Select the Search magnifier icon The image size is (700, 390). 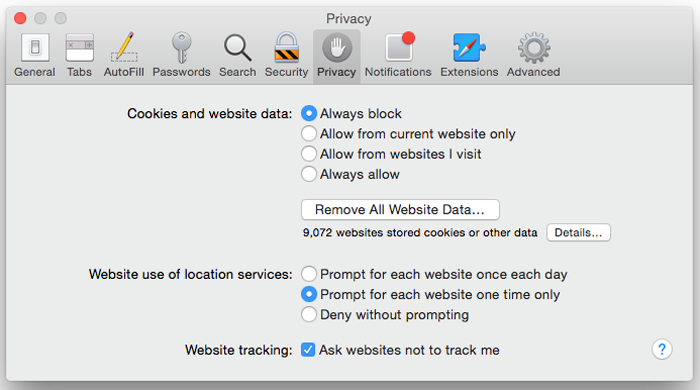[x=238, y=48]
